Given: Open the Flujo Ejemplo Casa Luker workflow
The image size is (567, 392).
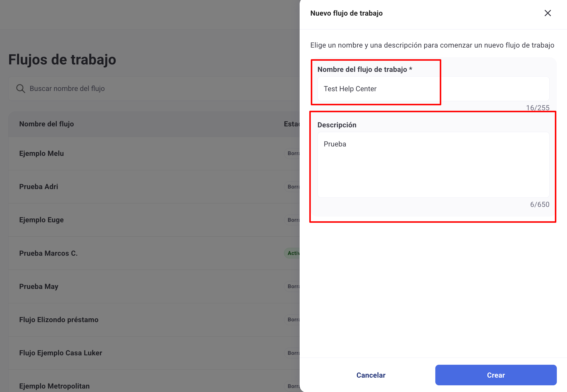Looking at the screenshot, I should (61, 353).
